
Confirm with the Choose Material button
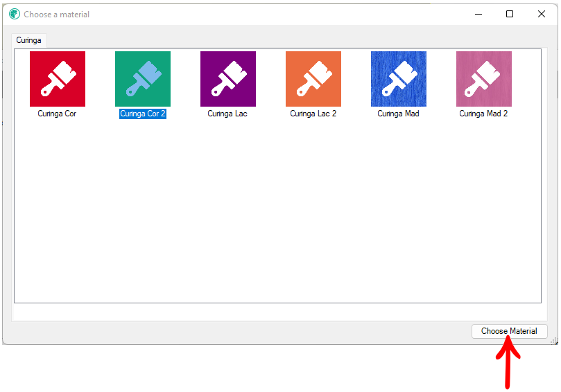[x=509, y=331]
